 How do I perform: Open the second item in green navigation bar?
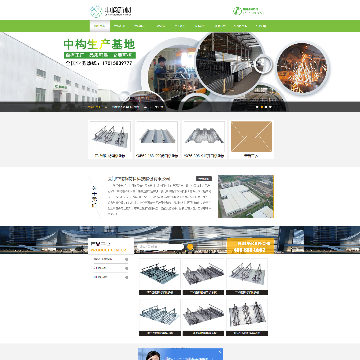(x=119, y=26)
